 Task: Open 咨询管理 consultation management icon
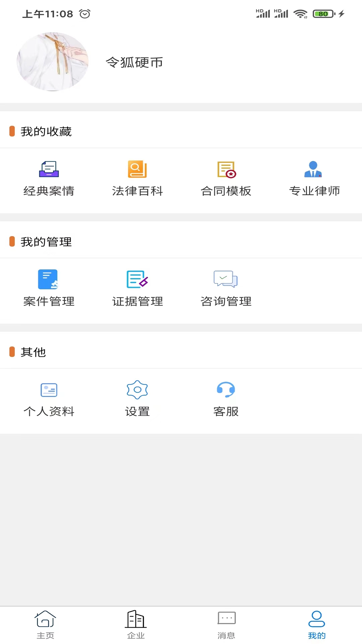pos(226,279)
